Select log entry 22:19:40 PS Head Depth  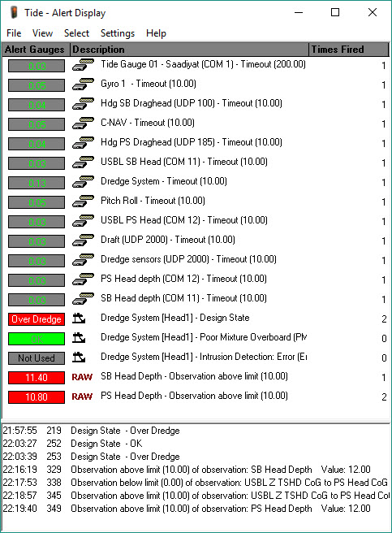(196, 509)
